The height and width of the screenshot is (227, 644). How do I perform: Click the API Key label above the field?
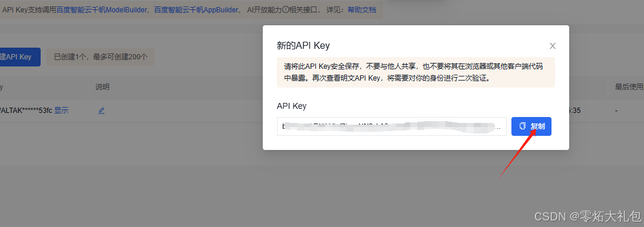pos(292,106)
